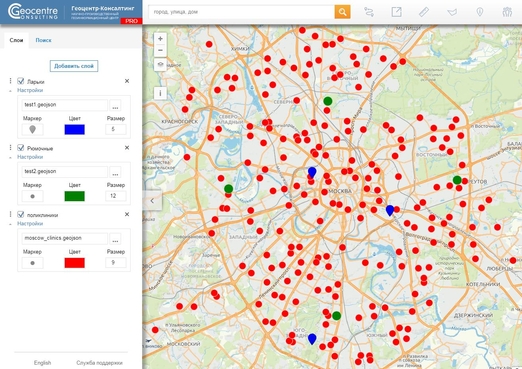Image resolution: width=522 pixels, height=369 pixels.
Task: Click drag handle of поликлиники layer
Action: [x=10, y=214]
